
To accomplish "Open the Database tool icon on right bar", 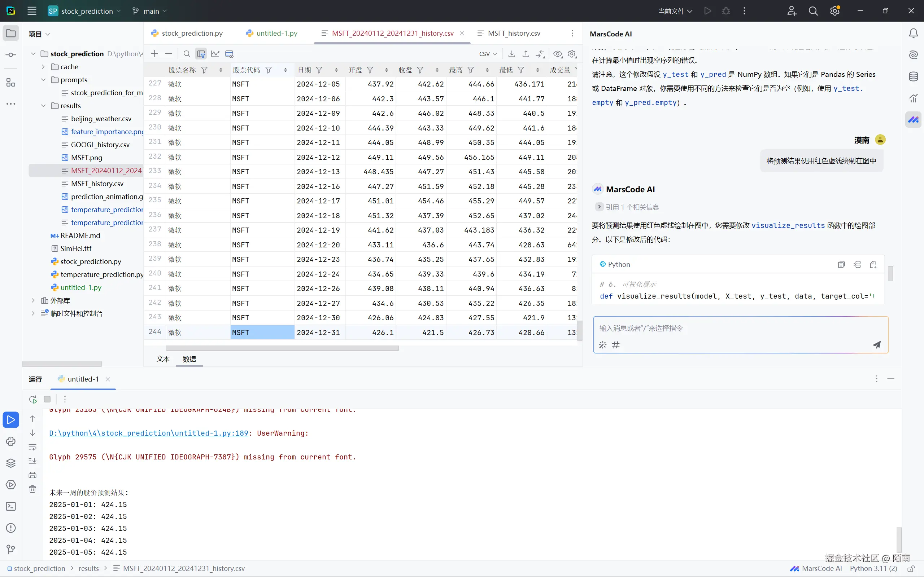I will click(x=913, y=77).
